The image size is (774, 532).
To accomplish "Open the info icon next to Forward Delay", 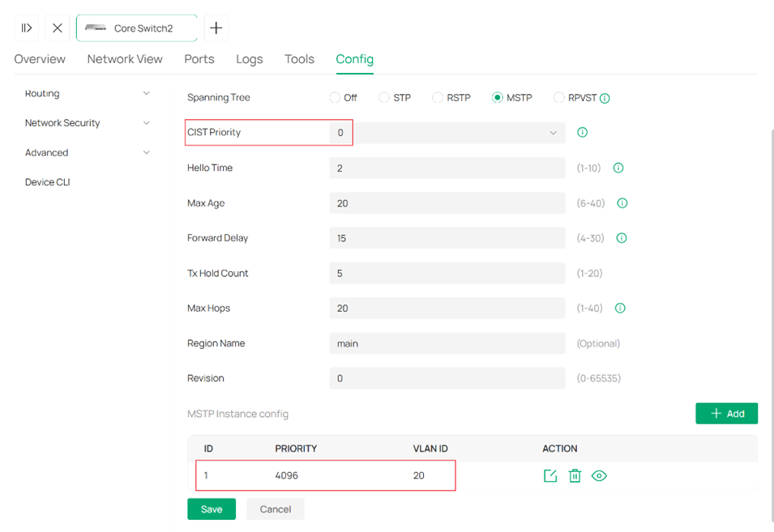I will coord(622,238).
